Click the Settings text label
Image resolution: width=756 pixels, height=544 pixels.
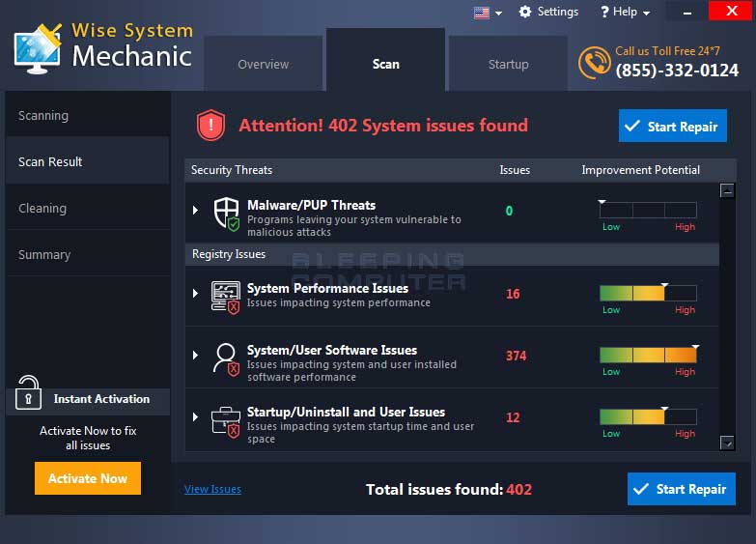(x=558, y=12)
